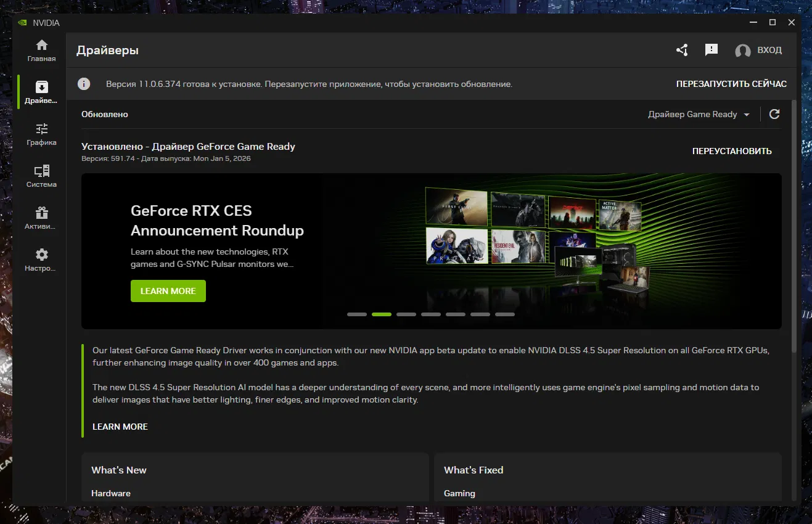Click the info icon beside the update notice
This screenshot has height=524, width=812.
click(84, 84)
